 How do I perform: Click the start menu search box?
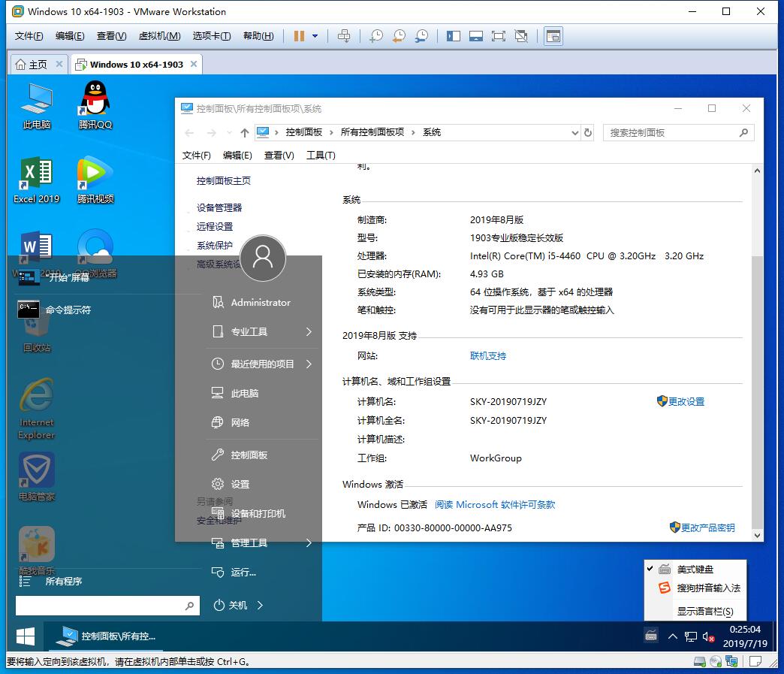point(107,606)
